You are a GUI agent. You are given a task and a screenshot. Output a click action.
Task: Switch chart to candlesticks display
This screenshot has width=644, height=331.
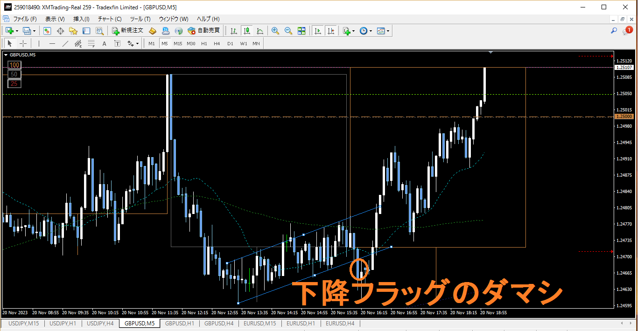(x=247, y=31)
